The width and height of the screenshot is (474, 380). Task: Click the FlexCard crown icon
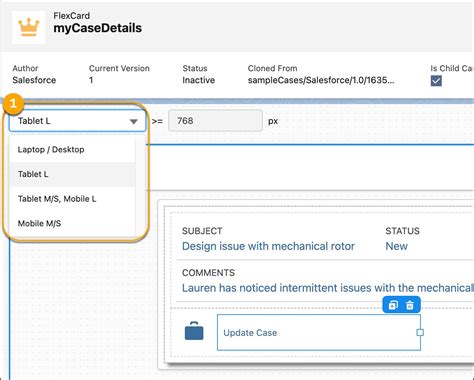pos(29,27)
